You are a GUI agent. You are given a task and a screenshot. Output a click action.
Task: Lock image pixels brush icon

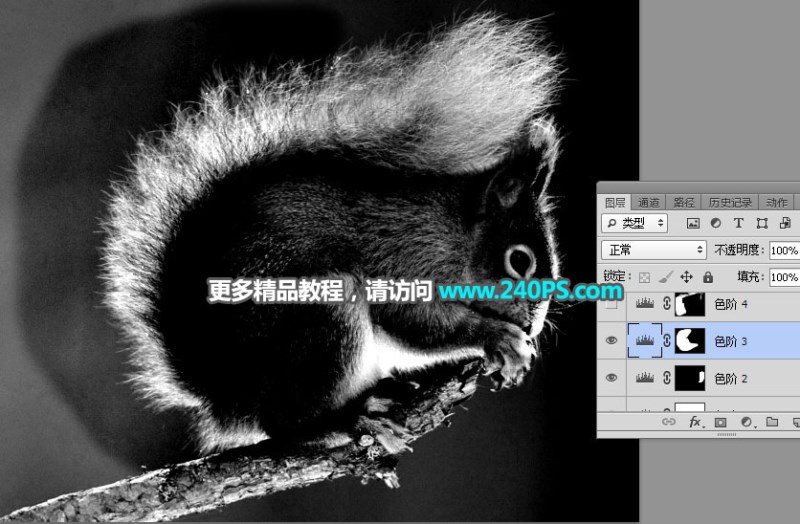point(665,277)
